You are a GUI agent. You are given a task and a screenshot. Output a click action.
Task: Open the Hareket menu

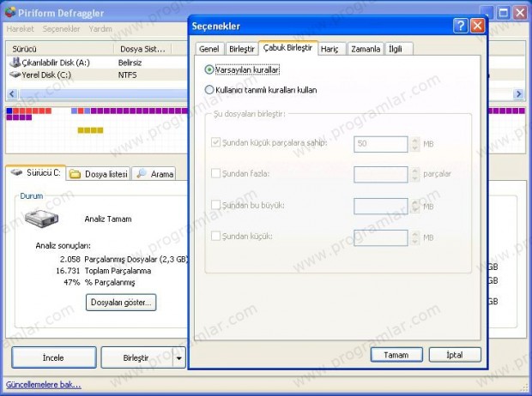pyautogui.click(x=21, y=29)
